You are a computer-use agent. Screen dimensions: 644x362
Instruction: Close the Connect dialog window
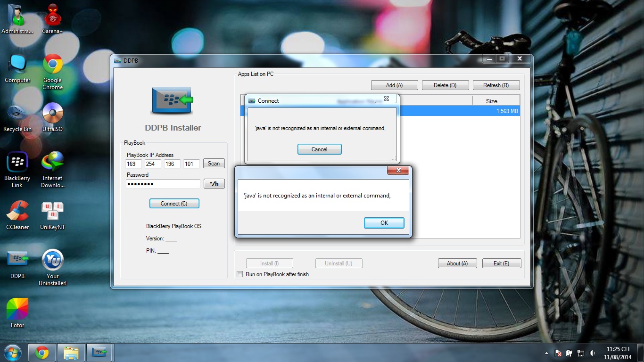(386, 99)
